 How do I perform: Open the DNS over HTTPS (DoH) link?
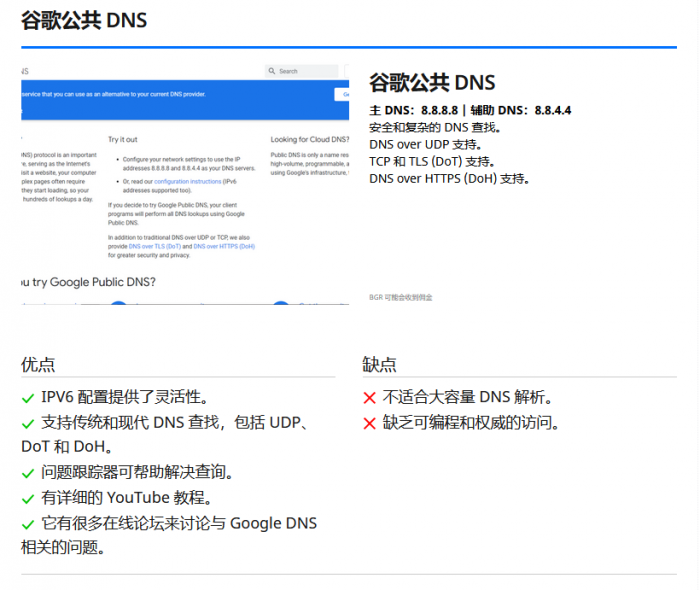click(x=224, y=245)
